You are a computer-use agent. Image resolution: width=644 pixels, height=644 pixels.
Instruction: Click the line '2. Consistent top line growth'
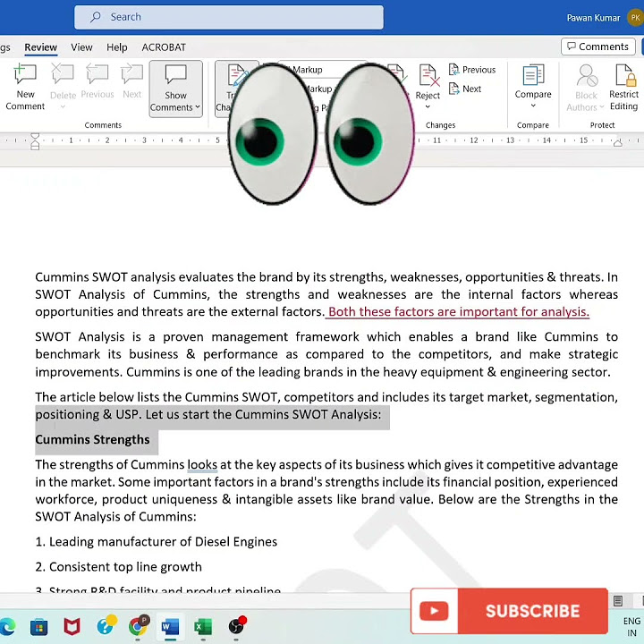coord(119,567)
